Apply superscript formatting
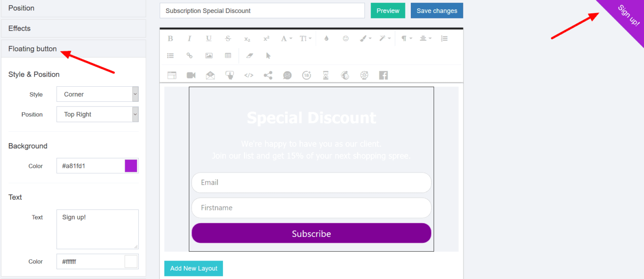 click(266, 39)
